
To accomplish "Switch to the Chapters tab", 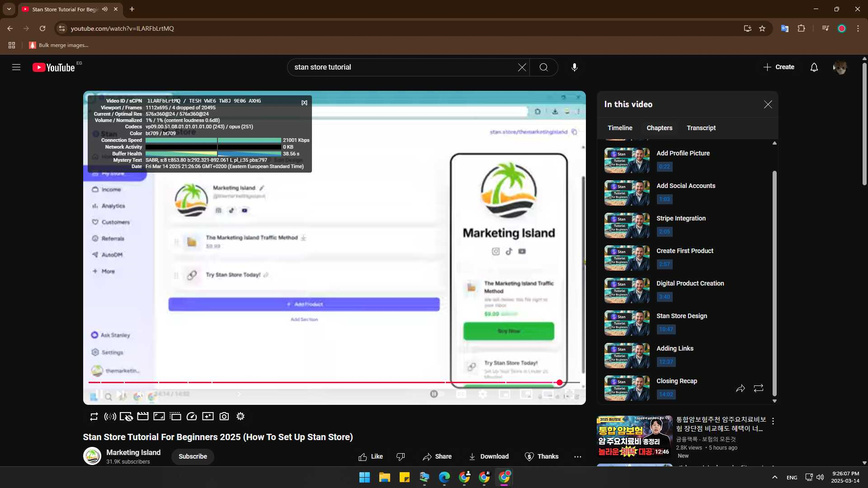I will click(x=659, y=128).
